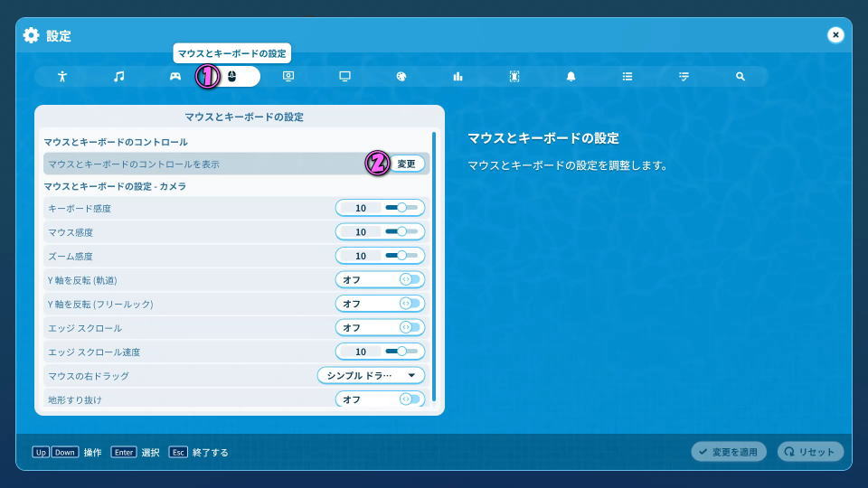
Task: Open the monitor display settings icon
Action: point(344,77)
